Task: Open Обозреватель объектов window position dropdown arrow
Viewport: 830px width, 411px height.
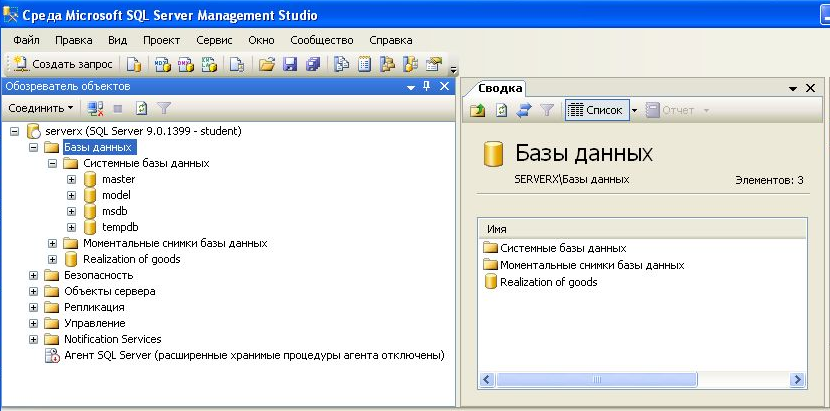Action: tap(411, 87)
